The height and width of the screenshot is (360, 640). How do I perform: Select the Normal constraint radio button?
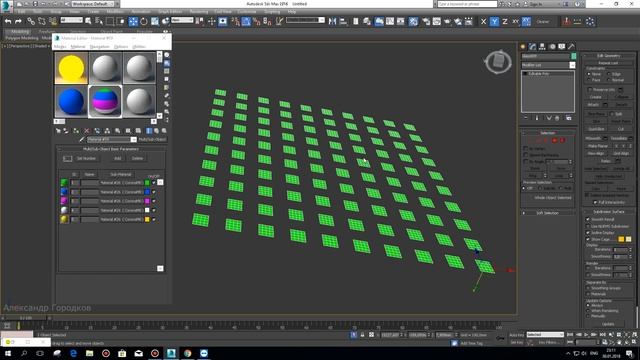[609, 80]
